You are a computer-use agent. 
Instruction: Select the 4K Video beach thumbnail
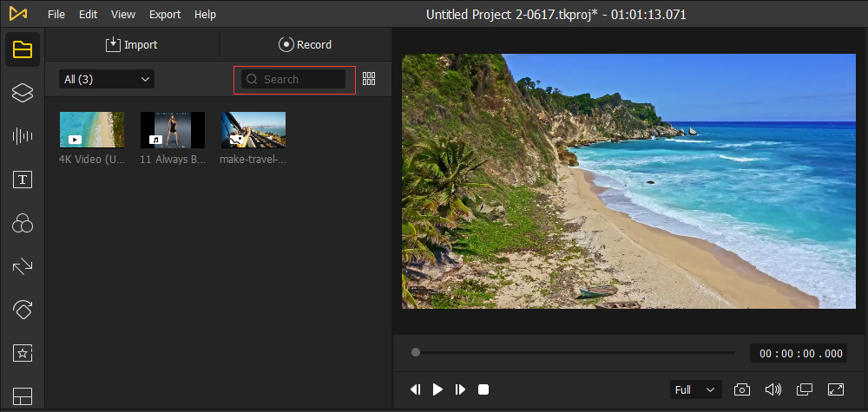(x=92, y=129)
